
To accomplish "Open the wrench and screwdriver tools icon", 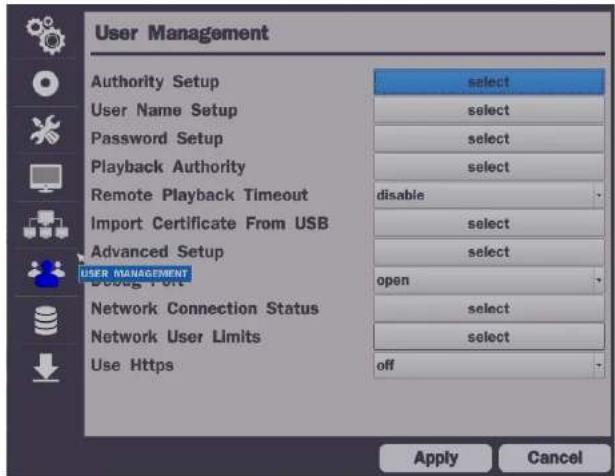I will click(45, 130).
